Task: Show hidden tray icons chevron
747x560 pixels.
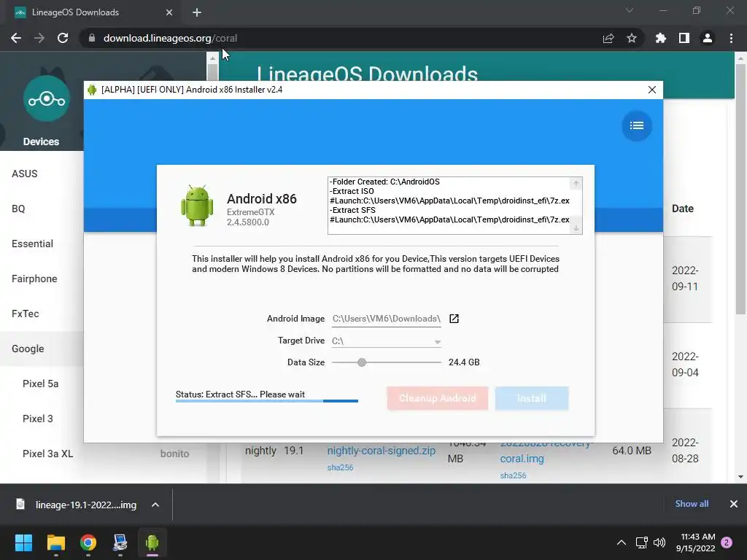Action: click(x=622, y=542)
